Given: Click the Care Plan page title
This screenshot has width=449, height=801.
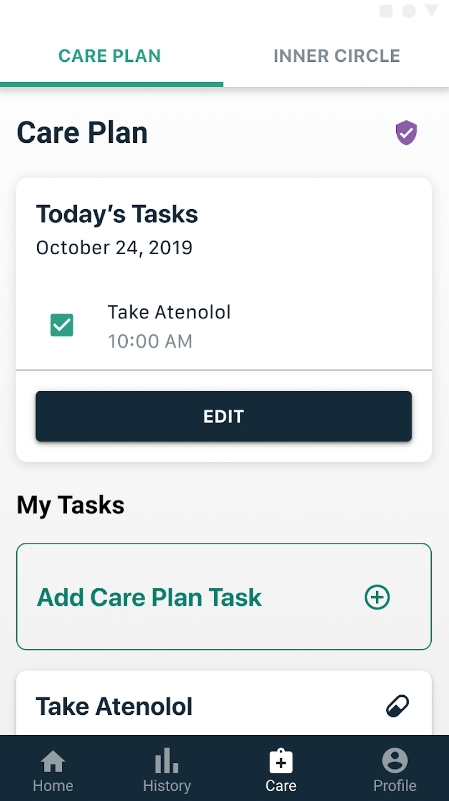Looking at the screenshot, I should coord(82,133).
